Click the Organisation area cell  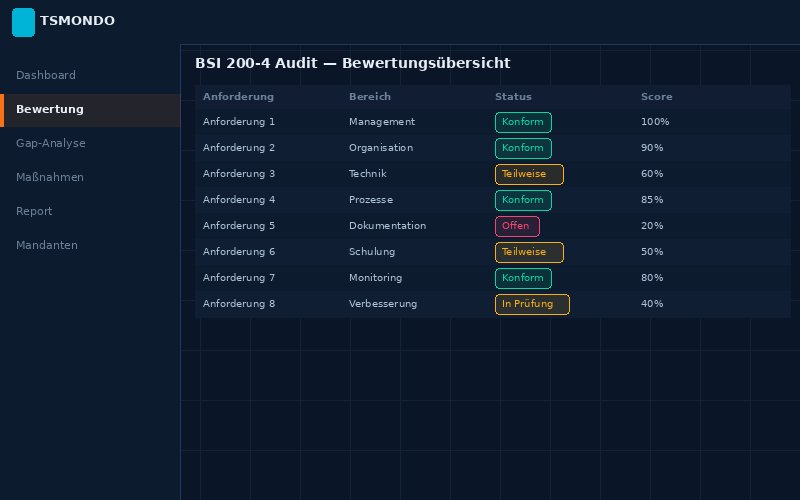(381, 148)
